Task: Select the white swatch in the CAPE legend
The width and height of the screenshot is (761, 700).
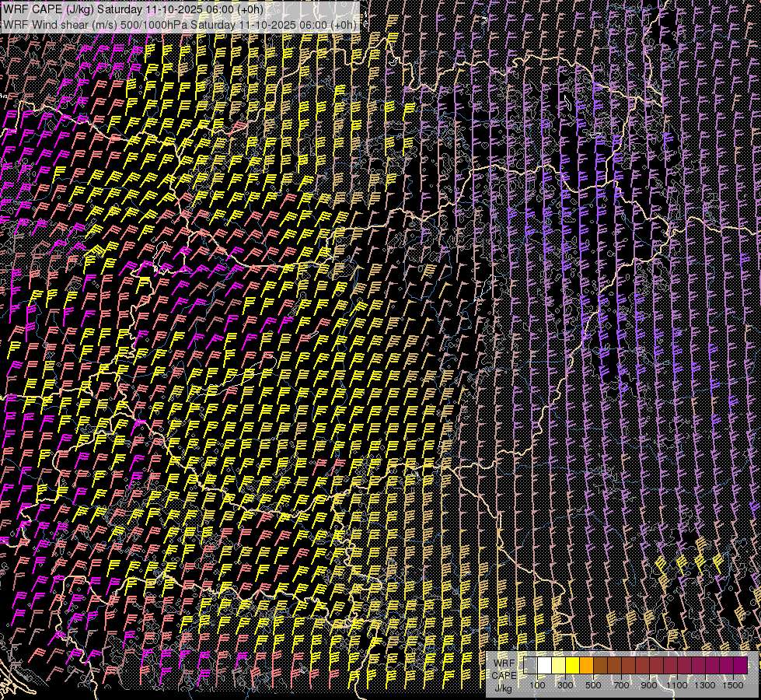Action: [544, 666]
